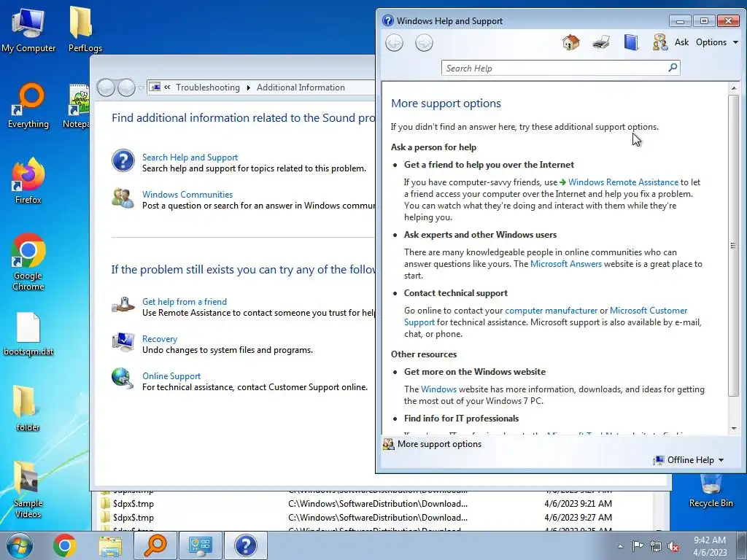Image resolution: width=747 pixels, height=560 pixels.
Task: Show hidden tray icons arrow
Action: pyautogui.click(x=620, y=547)
